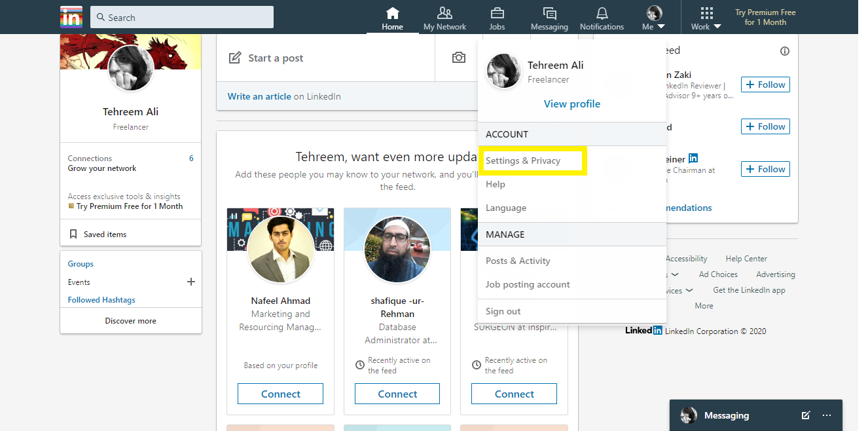Click the plus icon beside Events

pyautogui.click(x=191, y=282)
